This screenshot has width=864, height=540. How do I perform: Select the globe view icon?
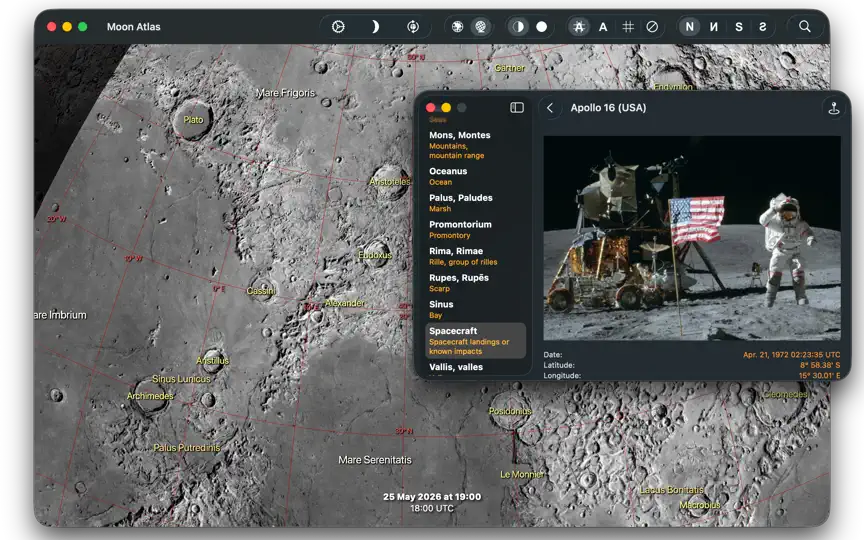(x=481, y=26)
